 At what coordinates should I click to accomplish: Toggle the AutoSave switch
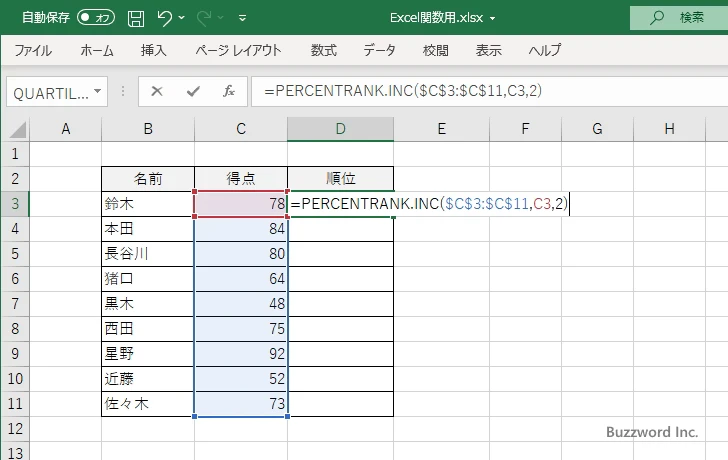tap(96, 18)
